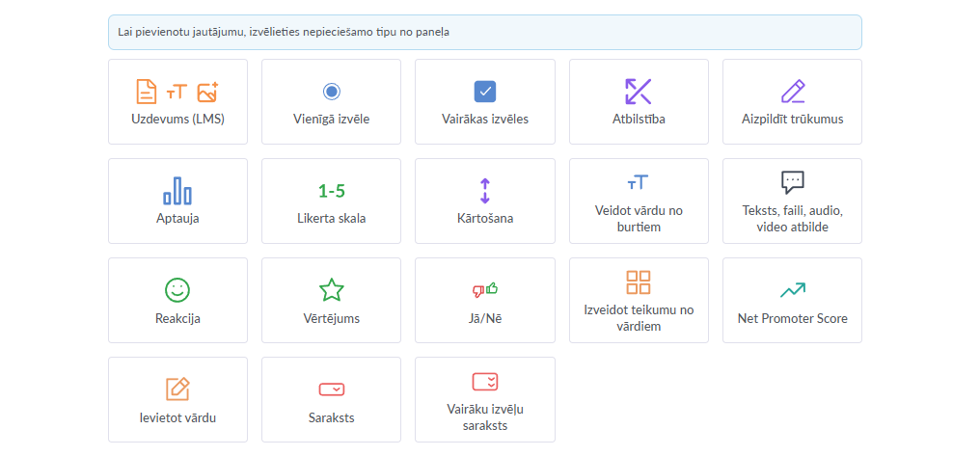
Task: Click the Atbilstība matching arrows icon
Action: pyautogui.click(x=639, y=92)
